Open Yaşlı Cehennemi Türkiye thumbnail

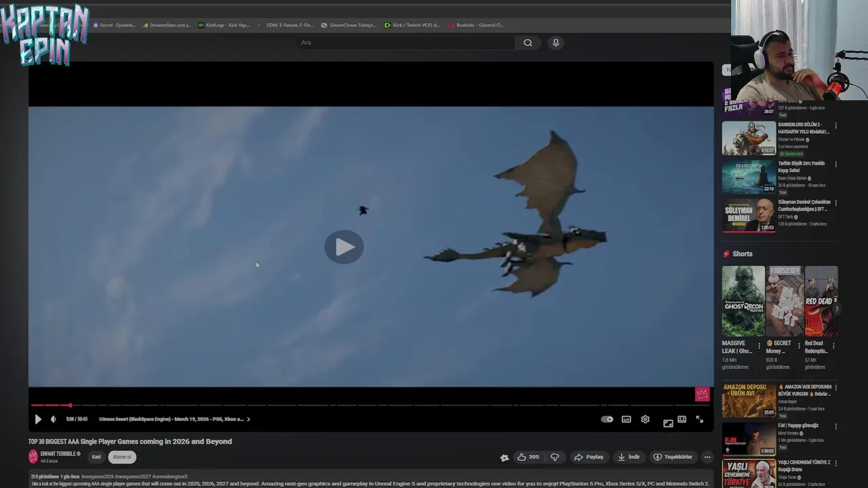[x=749, y=474]
